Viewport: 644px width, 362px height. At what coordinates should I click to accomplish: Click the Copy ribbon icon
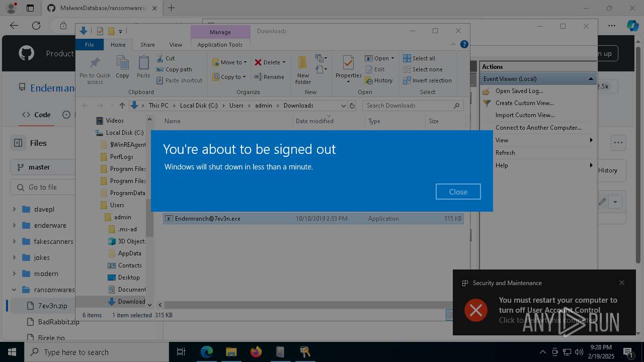[x=122, y=67]
